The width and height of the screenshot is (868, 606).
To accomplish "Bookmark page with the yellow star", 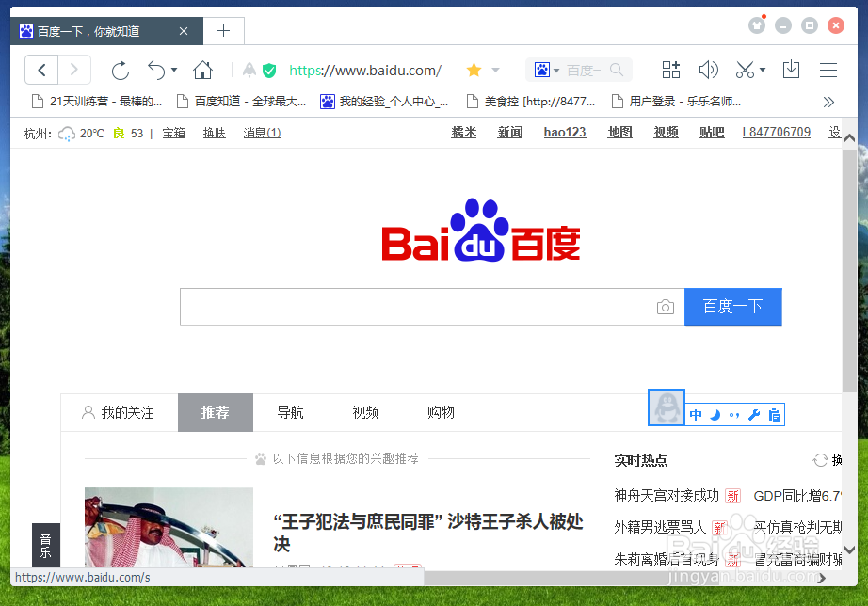I will (x=474, y=70).
